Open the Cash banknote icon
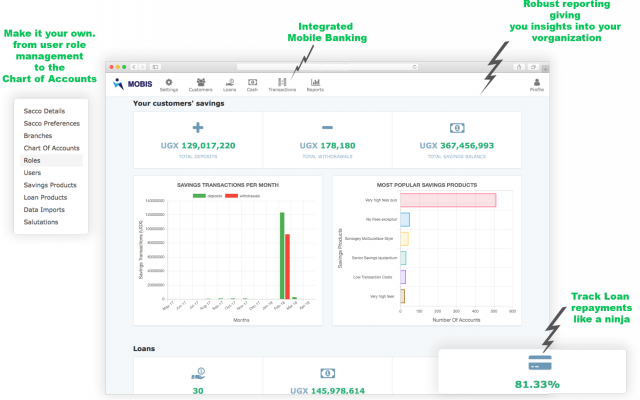The width and height of the screenshot is (640, 400). [x=252, y=82]
